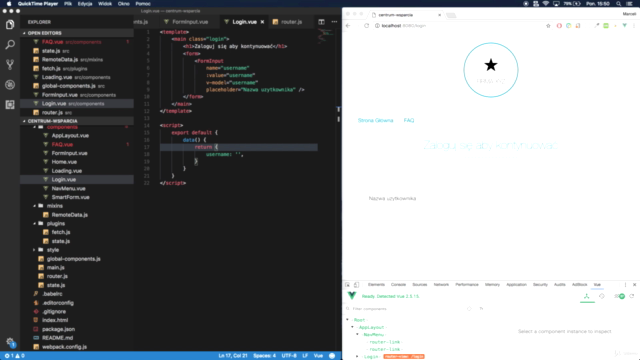Click the Wi-Fi icon in menu bar
Viewport: 640px width, 360px height.
546,4
